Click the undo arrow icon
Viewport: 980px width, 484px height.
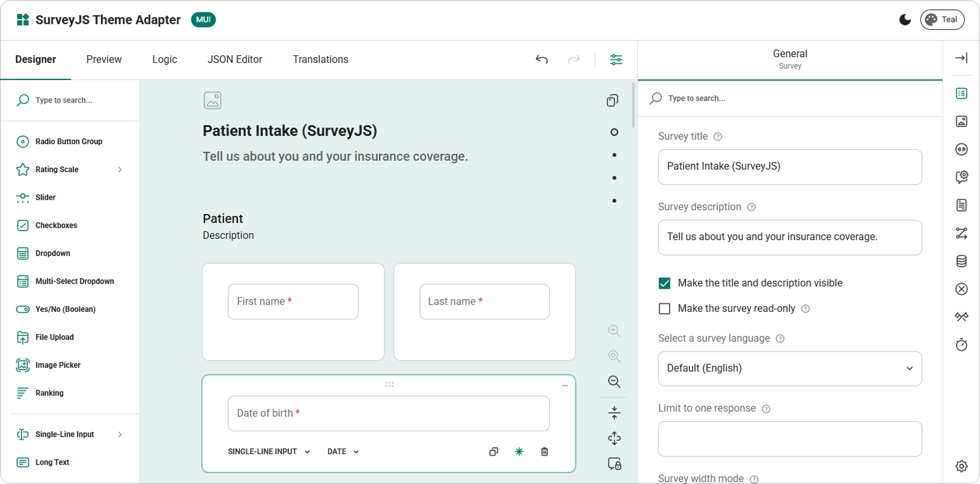[x=541, y=60]
